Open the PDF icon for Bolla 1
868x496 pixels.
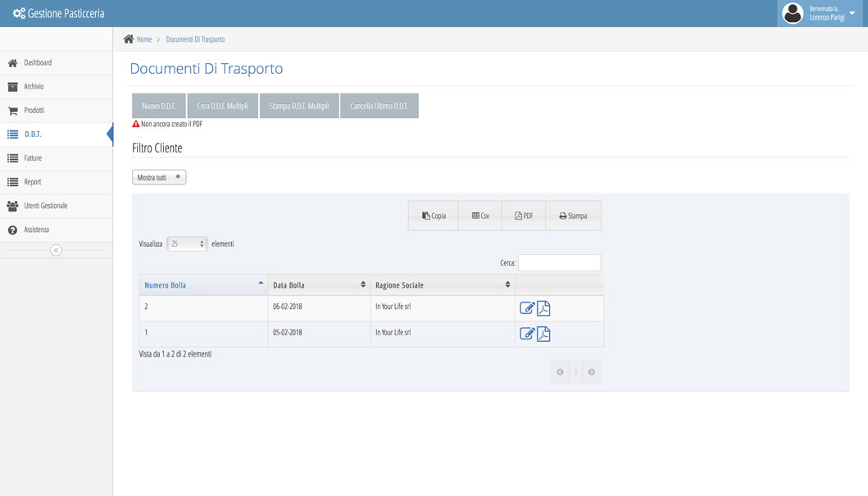click(x=543, y=334)
